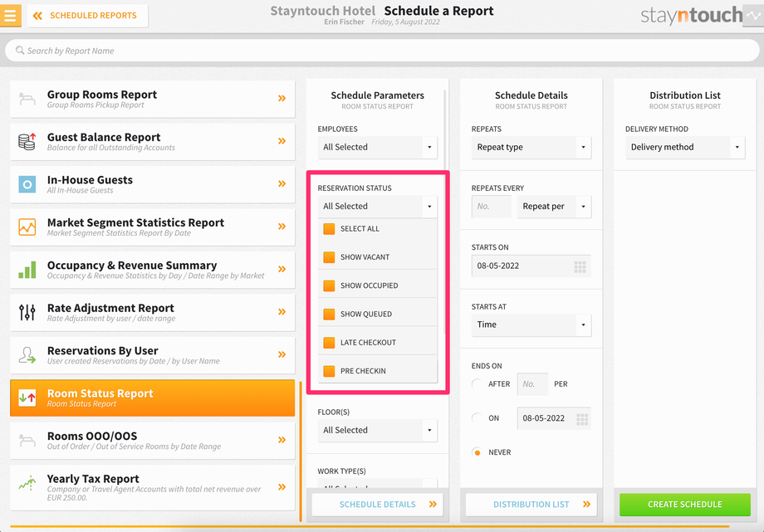Click the Ends On AFTER number field
764x532 pixels.
coord(532,384)
